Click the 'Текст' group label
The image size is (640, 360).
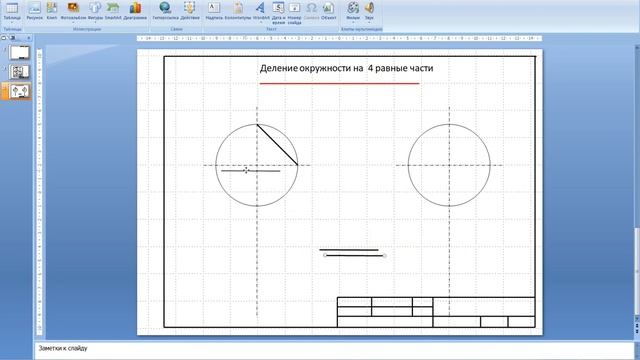[x=271, y=29]
